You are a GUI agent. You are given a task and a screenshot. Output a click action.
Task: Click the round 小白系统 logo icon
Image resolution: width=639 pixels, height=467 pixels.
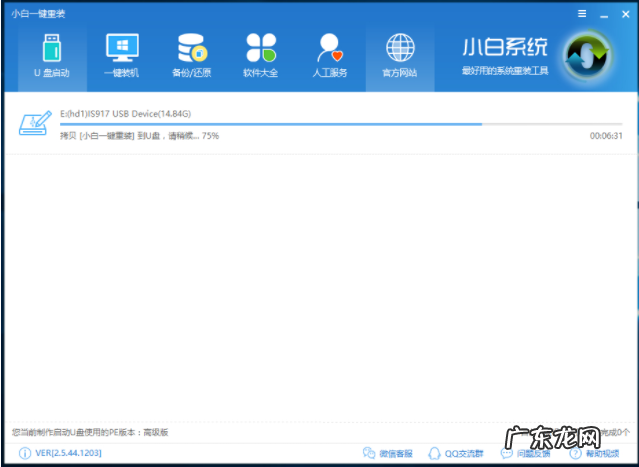(x=587, y=55)
